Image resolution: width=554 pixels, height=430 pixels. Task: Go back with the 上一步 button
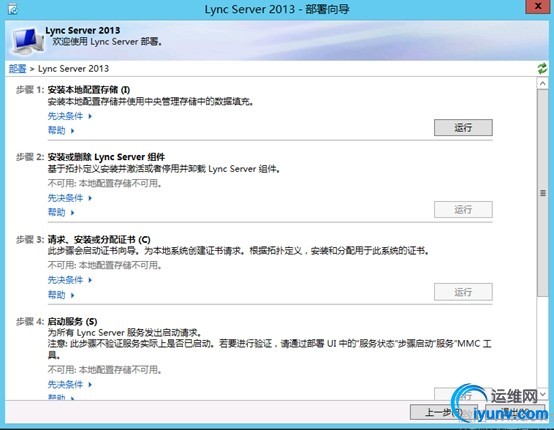(x=443, y=412)
